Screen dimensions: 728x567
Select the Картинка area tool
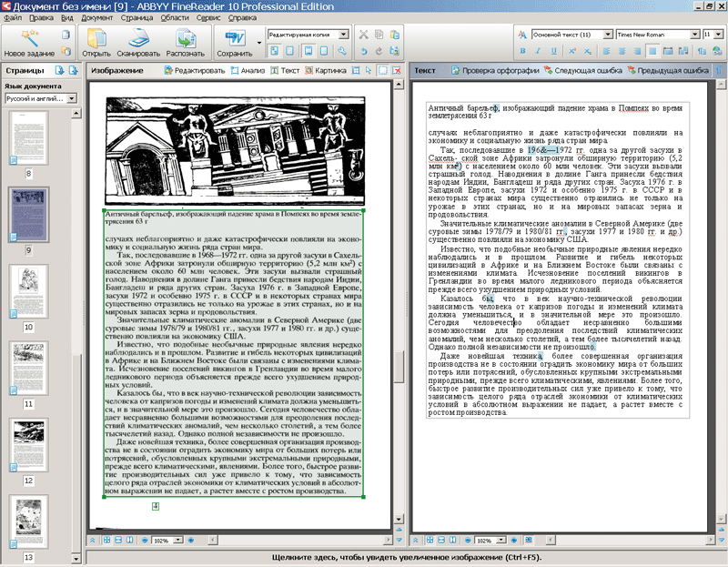[x=324, y=70]
